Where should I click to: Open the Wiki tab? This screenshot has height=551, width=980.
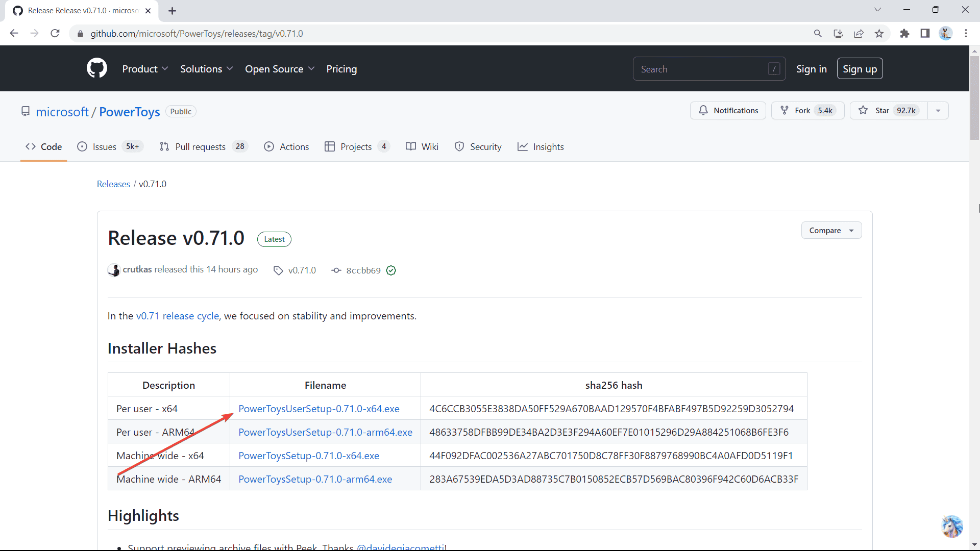click(422, 147)
